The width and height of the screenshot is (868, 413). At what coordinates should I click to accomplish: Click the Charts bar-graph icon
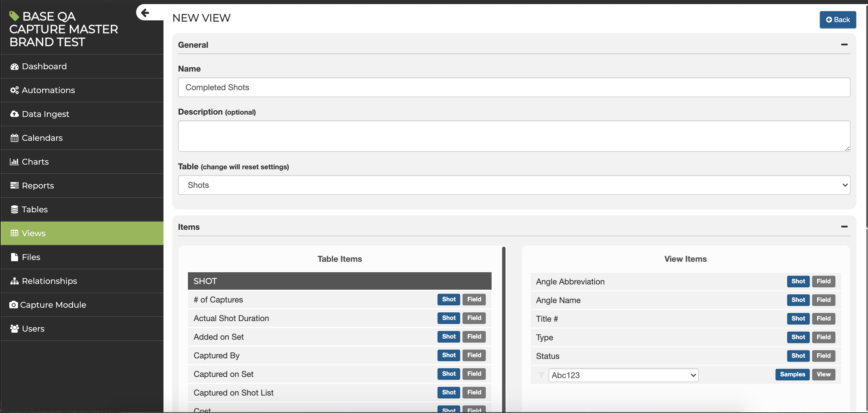click(14, 162)
